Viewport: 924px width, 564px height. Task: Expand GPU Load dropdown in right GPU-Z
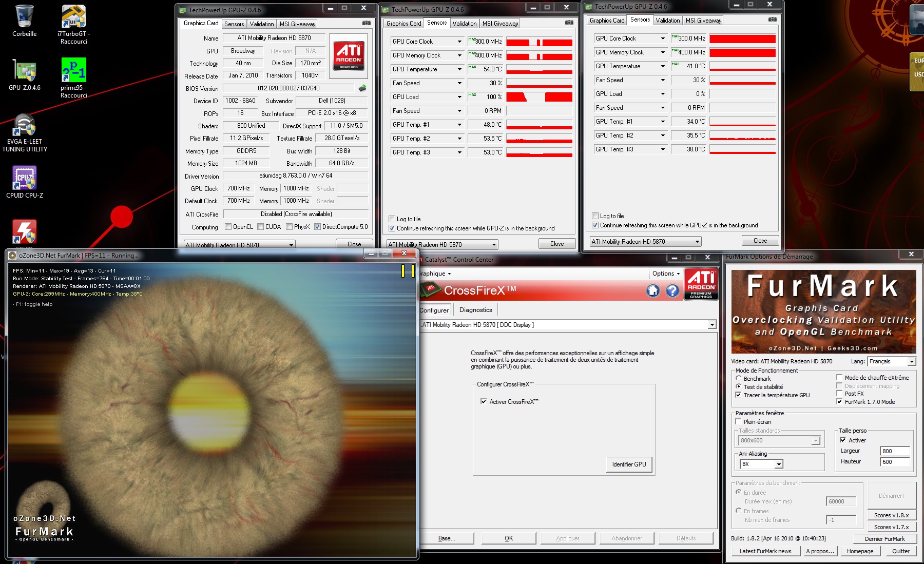pyautogui.click(x=663, y=94)
